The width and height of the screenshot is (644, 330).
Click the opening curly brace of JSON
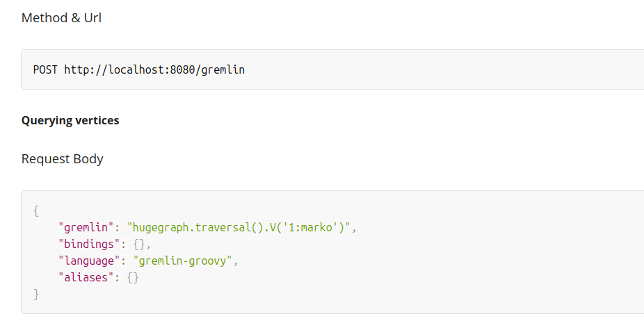point(36,211)
